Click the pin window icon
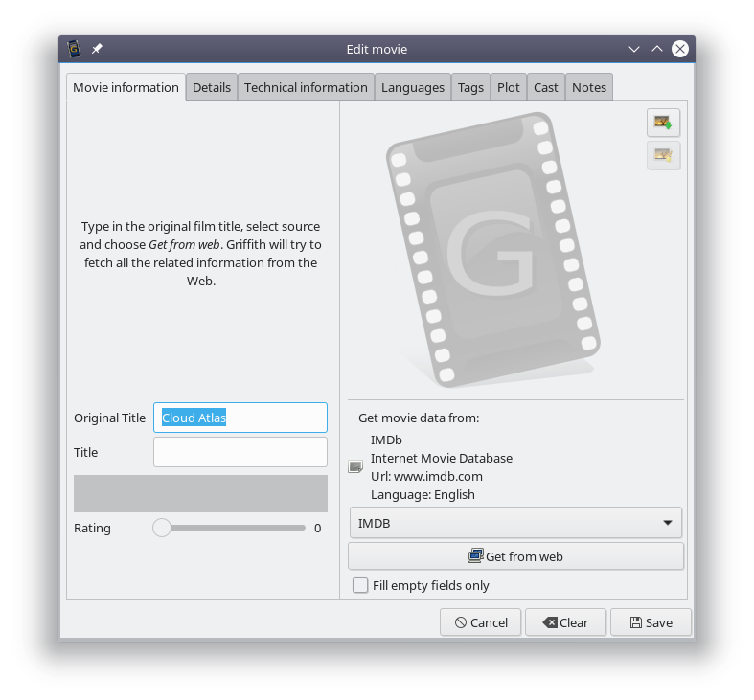 click(97, 49)
